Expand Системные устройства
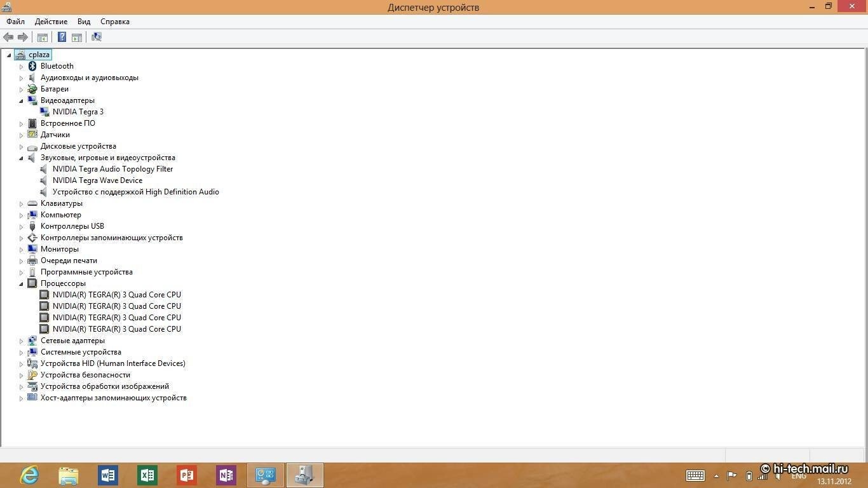The height and width of the screenshot is (488, 868). (x=21, y=352)
